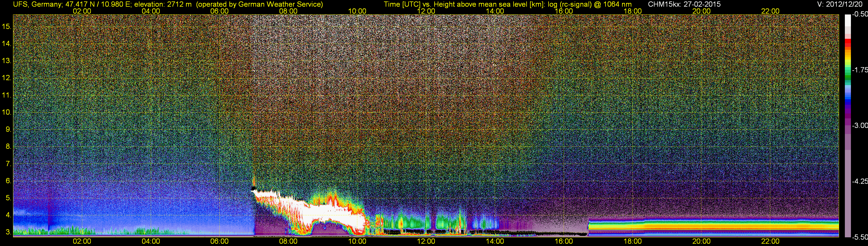The width and height of the screenshot is (868, 246).
Task: Click '02:00' on the bottom time axis
Action: pos(82,241)
